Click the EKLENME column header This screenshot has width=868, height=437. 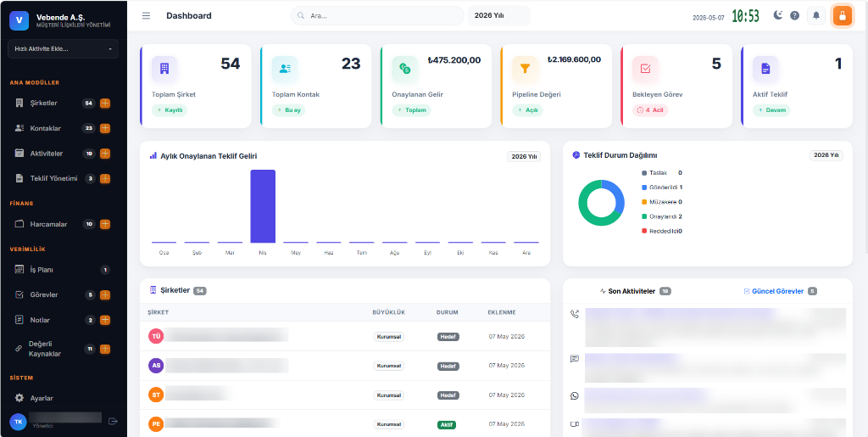[502, 312]
